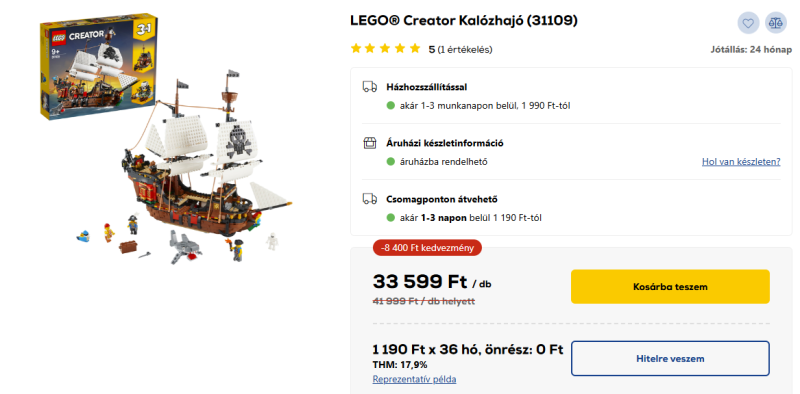Click green status dot beside áruházba rendelhető
The height and width of the screenshot is (394, 800).
tap(391, 162)
